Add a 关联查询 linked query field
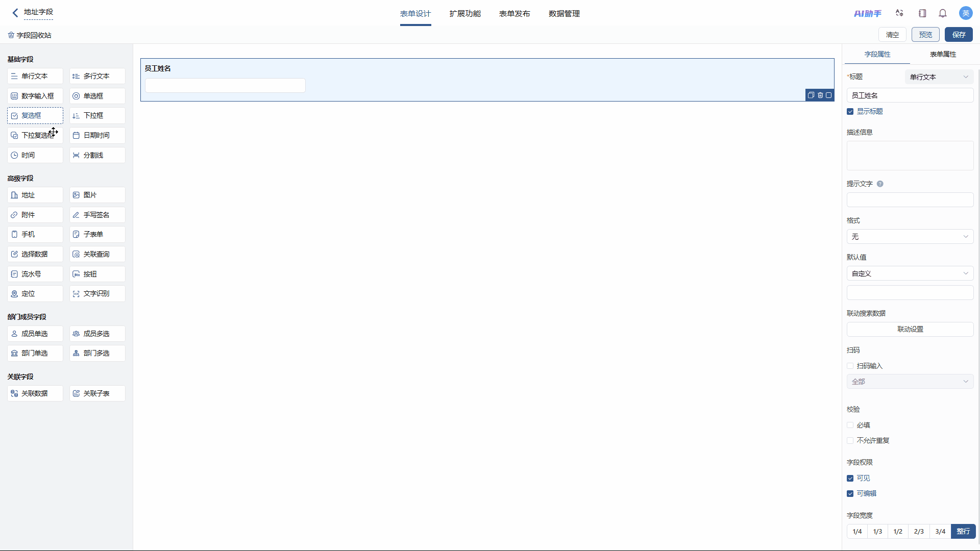980x551 pixels. [x=97, y=254]
